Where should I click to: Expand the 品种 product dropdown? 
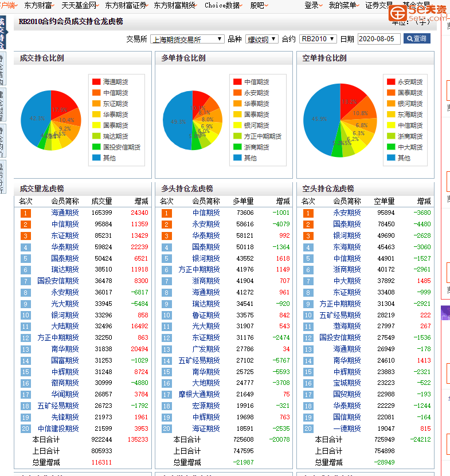tap(261, 40)
